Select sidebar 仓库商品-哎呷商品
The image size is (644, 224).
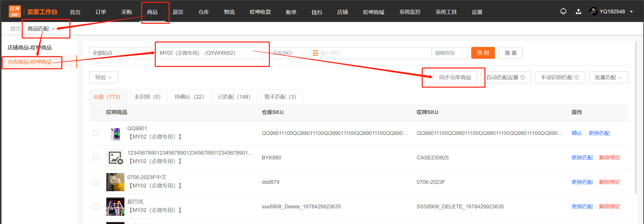pos(29,62)
